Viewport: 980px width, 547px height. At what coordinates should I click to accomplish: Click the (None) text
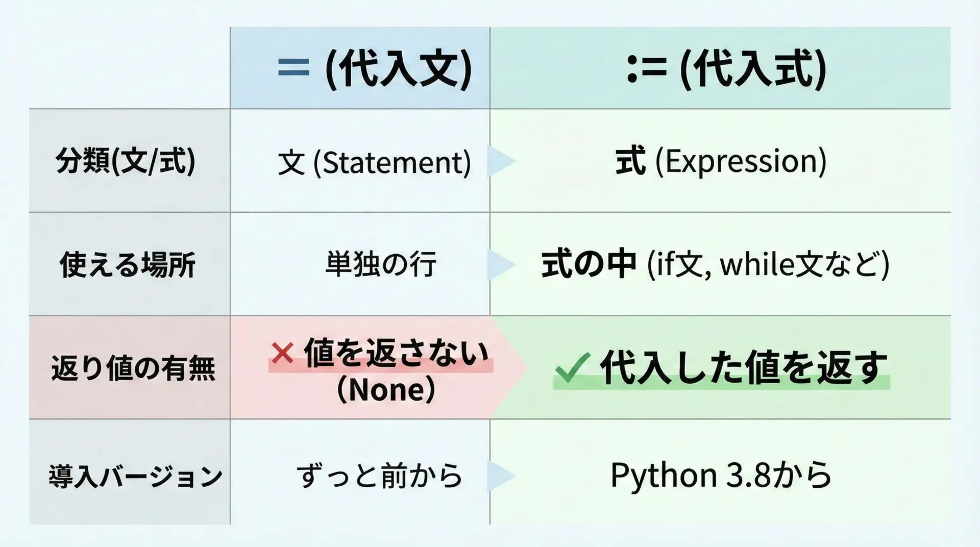[x=386, y=390]
